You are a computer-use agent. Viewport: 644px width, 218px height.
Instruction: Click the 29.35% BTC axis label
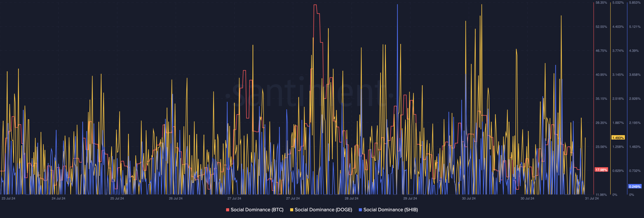[601, 123]
